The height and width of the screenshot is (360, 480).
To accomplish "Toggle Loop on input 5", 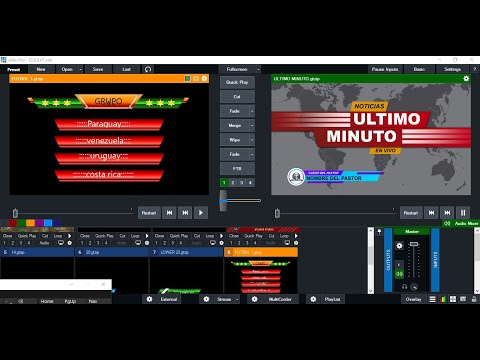I will pos(58,236).
